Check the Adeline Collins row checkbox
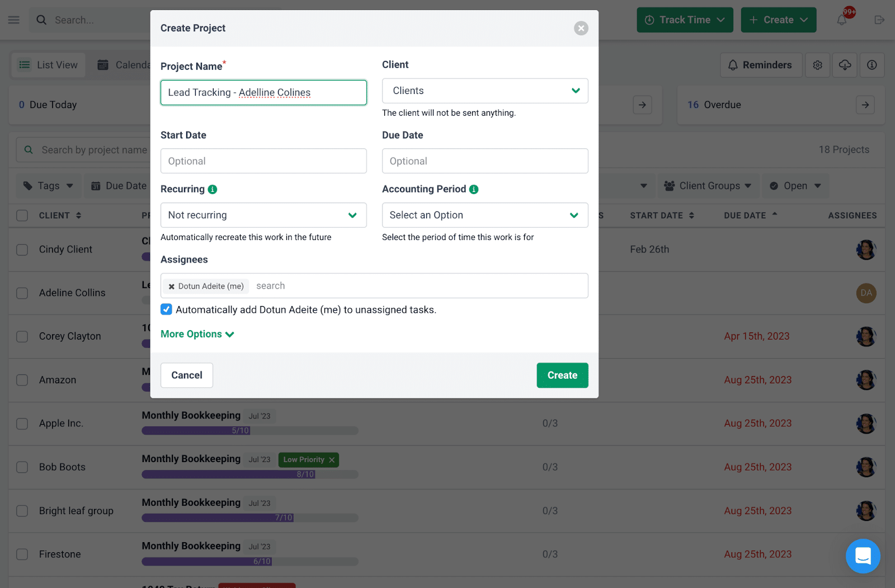The height and width of the screenshot is (588, 895). coord(22,293)
